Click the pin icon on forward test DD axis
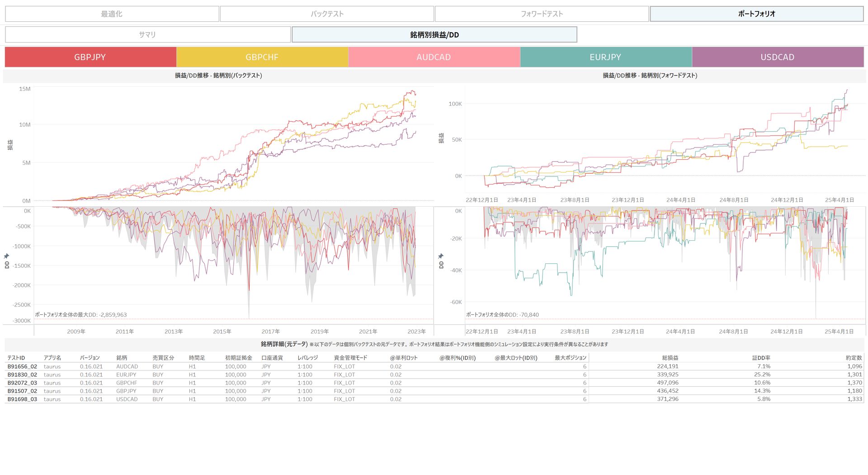 (x=441, y=256)
